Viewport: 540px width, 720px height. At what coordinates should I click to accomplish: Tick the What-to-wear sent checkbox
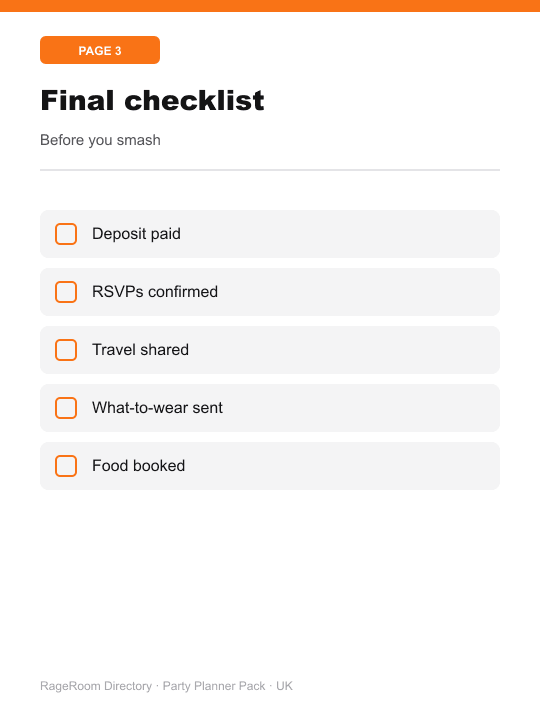click(66, 408)
